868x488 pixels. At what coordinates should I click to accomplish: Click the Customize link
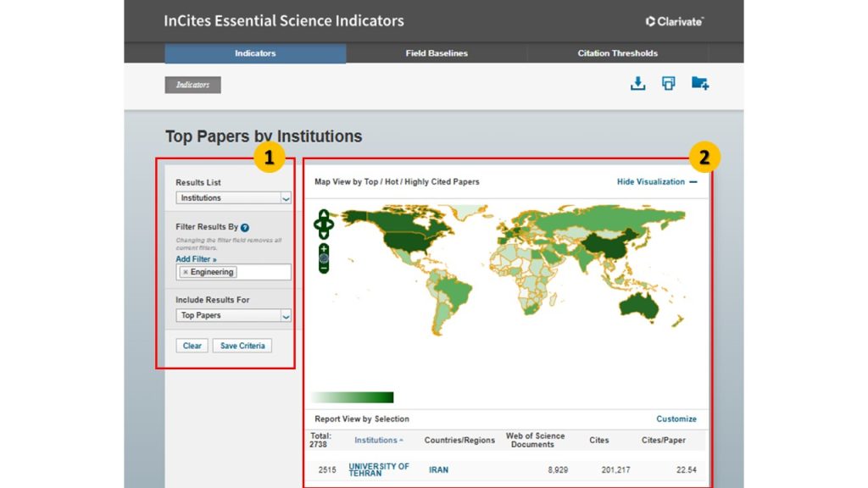(676, 419)
